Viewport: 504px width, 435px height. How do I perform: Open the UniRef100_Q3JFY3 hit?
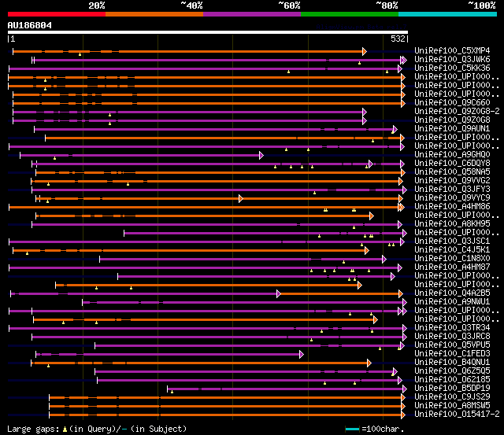tap(452, 190)
